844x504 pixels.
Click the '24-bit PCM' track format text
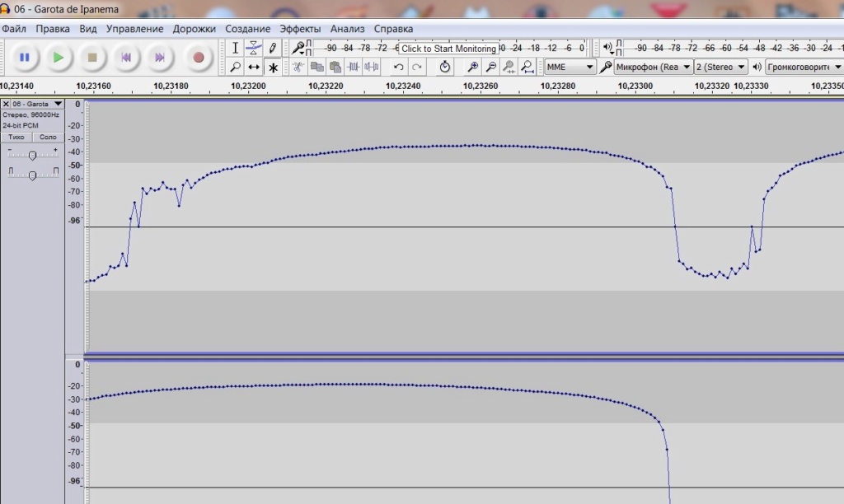[21, 125]
